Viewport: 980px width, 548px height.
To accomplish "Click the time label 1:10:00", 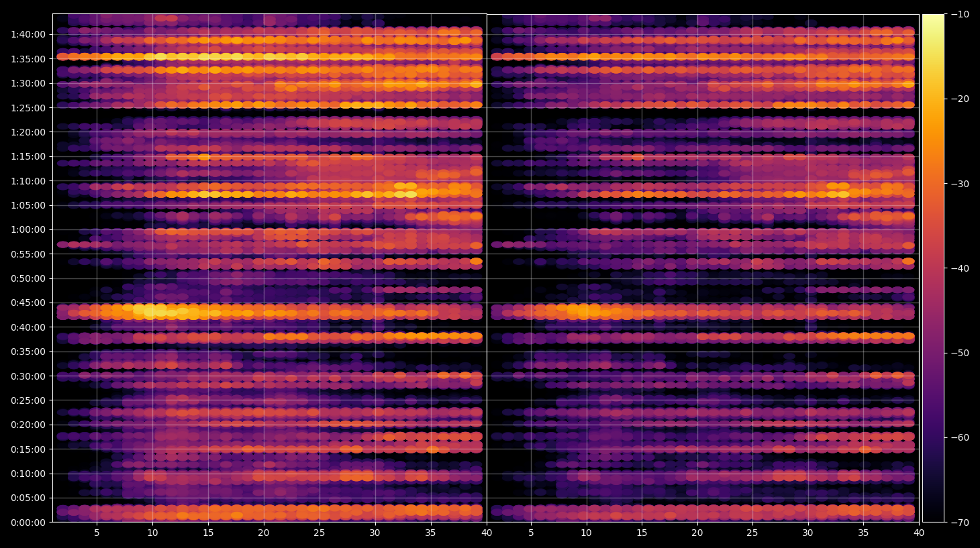I will pyautogui.click(x=28, y=181).
